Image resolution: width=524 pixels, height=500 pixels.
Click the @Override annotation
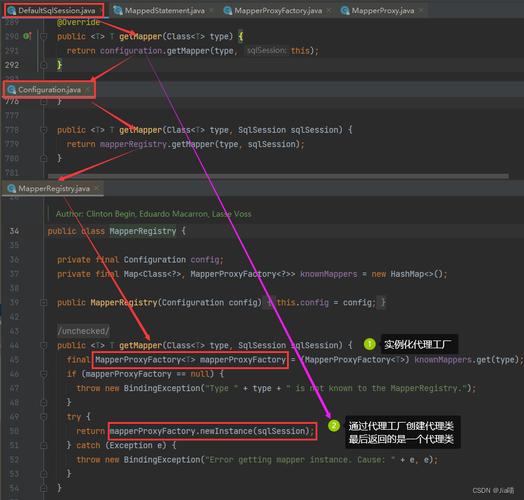pyautogui.click(x=78, y=22)
